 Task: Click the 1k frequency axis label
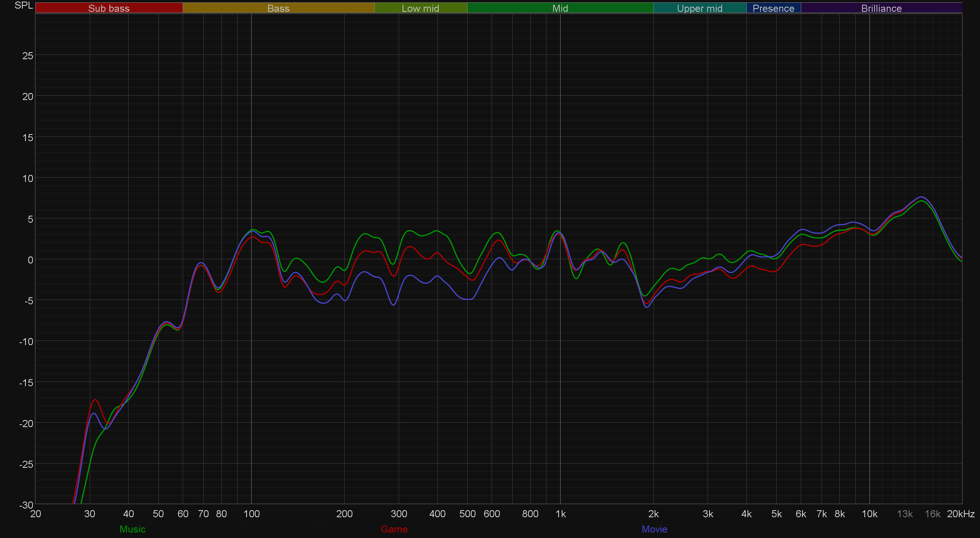[x=561, y=514]
